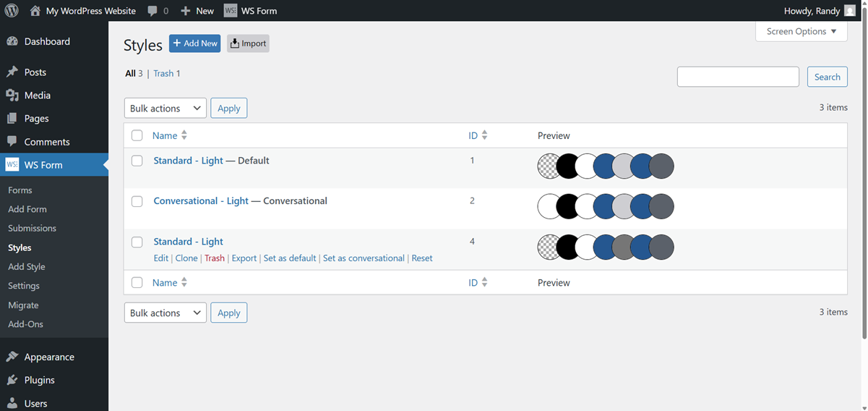The height and width of the screenshot is (411, 868).
Task: Open the top Bulk actions dropdown
Action: pos(166,109)
